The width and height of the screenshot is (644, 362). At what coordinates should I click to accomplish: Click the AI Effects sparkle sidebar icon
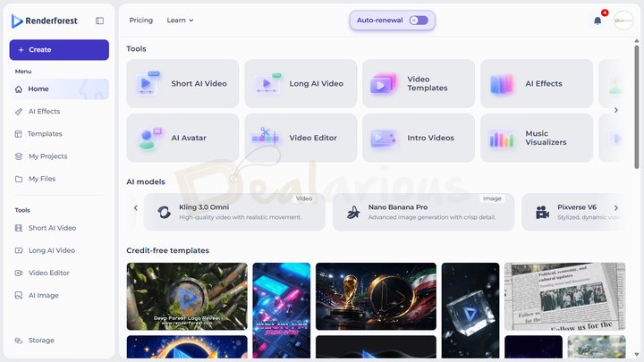(x=19, y=111)
